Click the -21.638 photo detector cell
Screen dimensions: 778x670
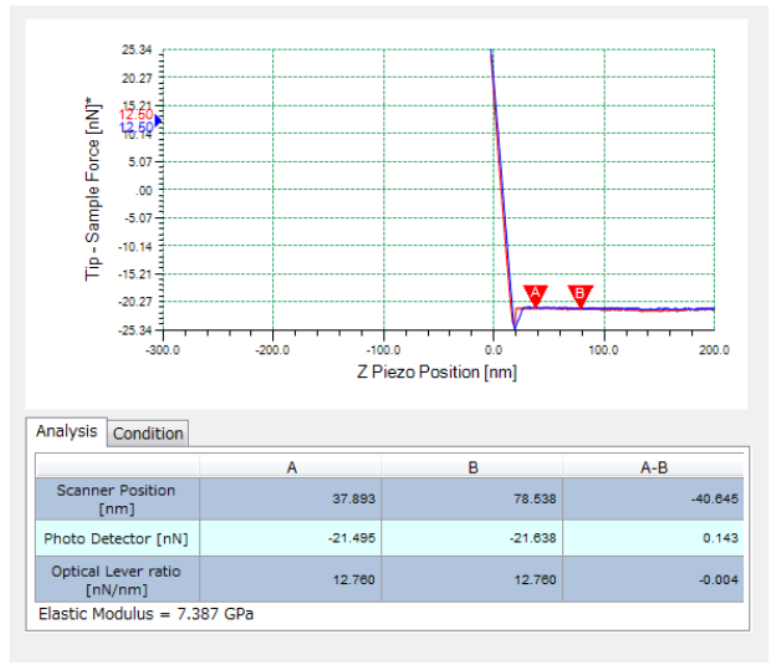point(471,538)
